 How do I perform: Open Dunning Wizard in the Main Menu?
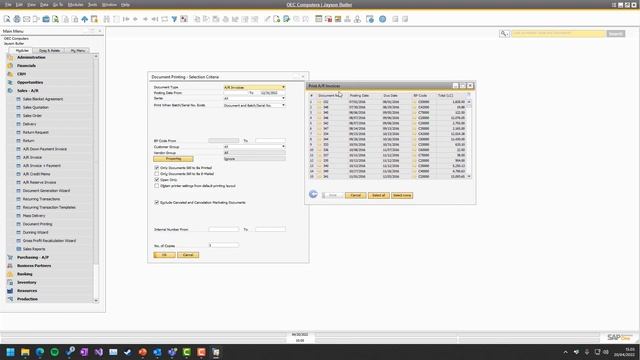[x=35, y=232]
